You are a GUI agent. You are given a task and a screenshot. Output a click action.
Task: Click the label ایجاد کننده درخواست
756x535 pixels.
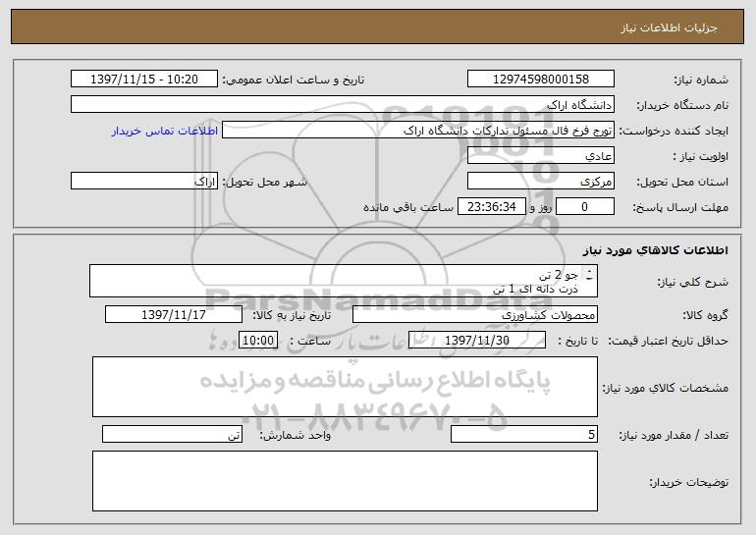674,132
